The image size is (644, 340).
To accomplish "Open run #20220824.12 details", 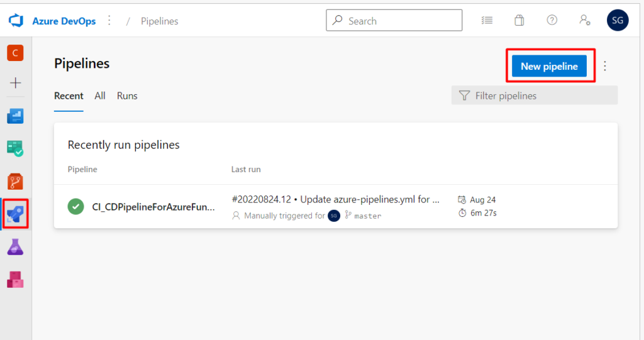I will pos(336,200).
